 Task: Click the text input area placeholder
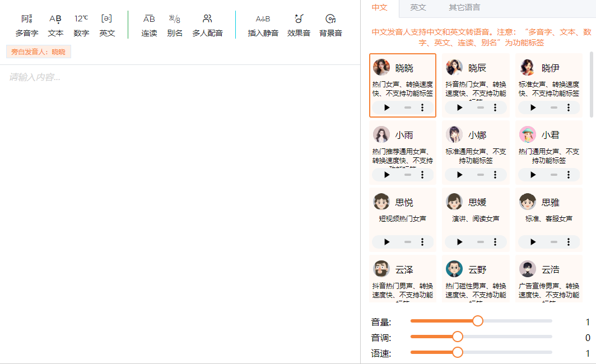point(35,77)
